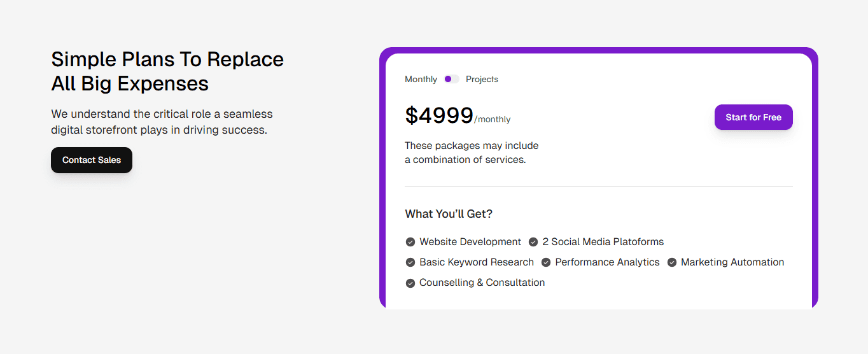Screen dimensions: 868x354
Task: Select the Projects billing label
Action: click(482, 79)
